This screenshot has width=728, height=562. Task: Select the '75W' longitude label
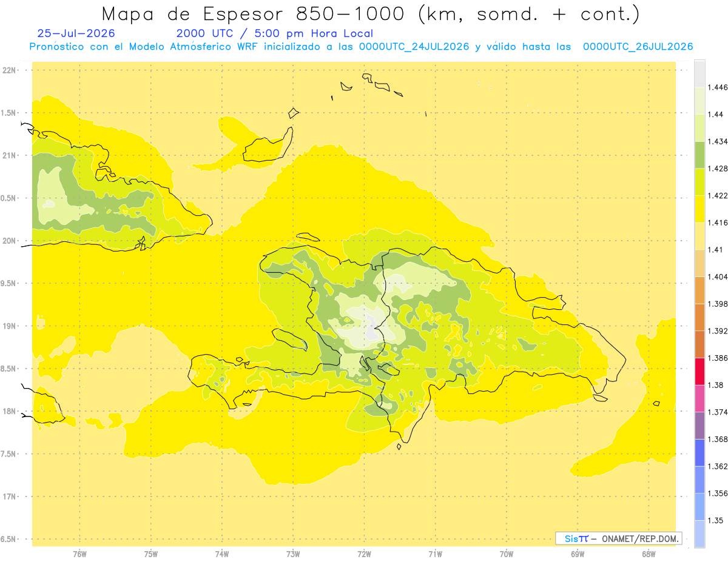coord(151,554)
